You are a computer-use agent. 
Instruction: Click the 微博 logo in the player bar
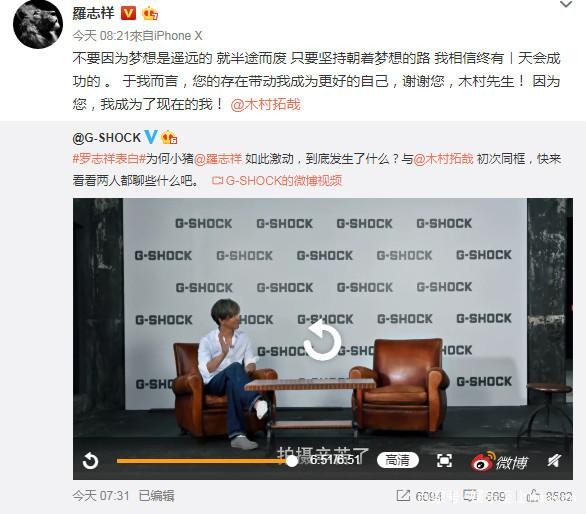point(499,462)
